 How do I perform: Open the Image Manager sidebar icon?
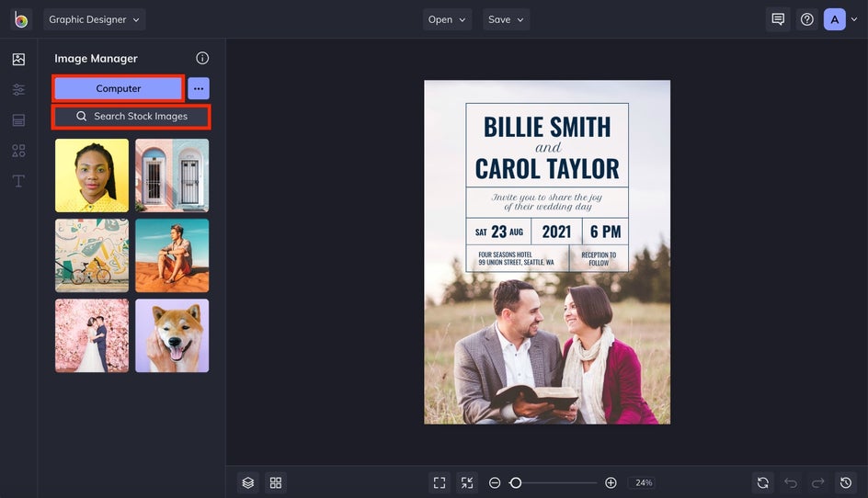click(x=18, y=60)
